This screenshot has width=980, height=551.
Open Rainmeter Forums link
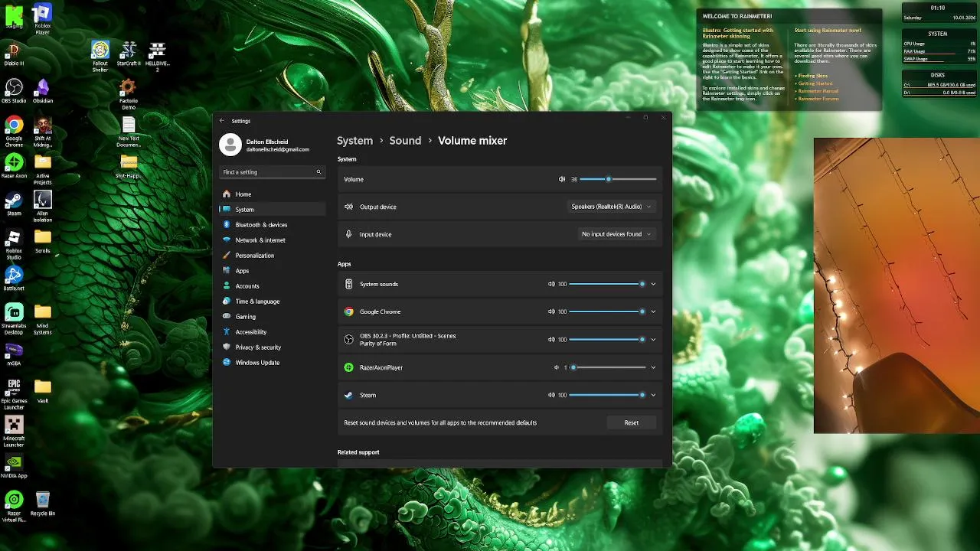tap(816, 99)
